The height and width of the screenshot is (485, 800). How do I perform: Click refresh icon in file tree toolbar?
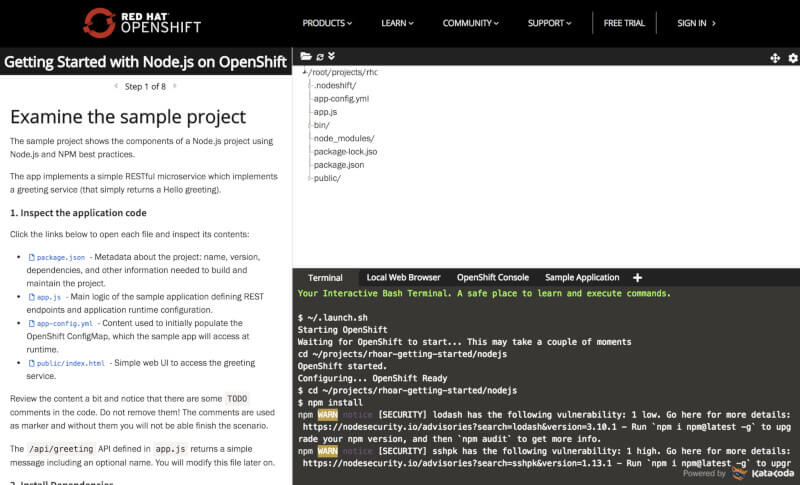(x=320, y=57)
